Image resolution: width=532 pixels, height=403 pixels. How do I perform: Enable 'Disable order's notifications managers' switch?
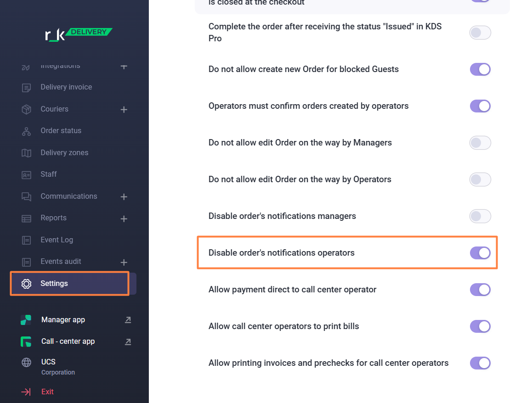[480, 216]
